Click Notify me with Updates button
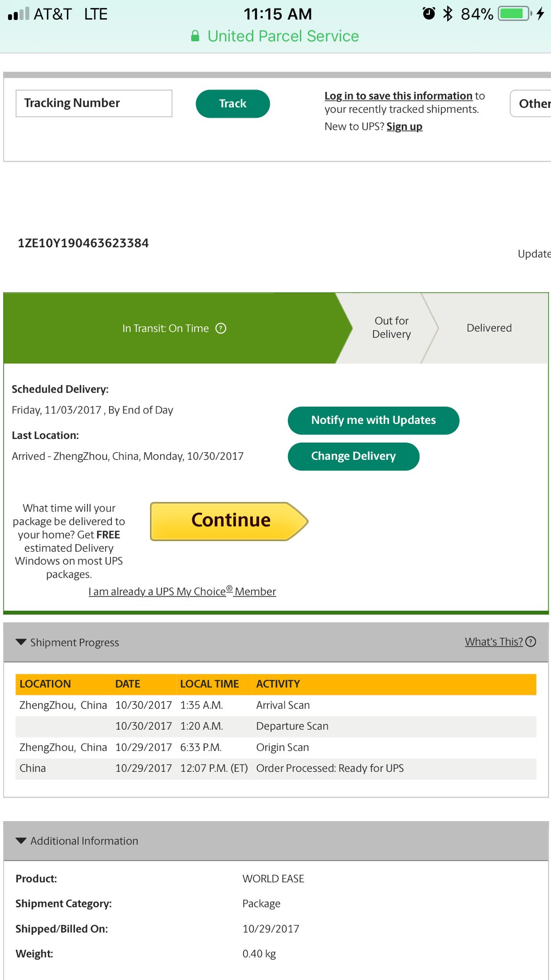This screenshot has width=551, height=980. tap(374, 421)
